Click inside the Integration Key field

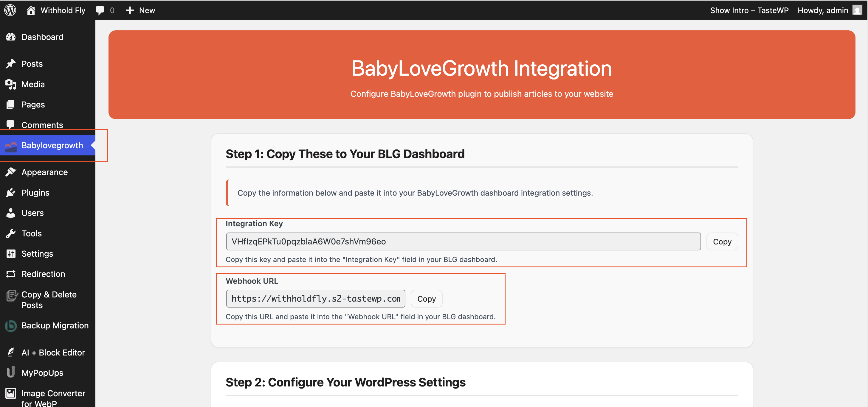pos(463,241)
